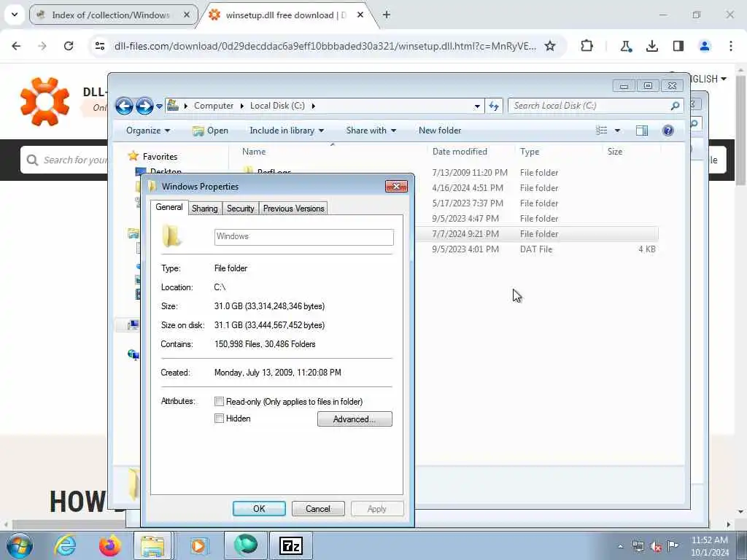Click the Change your view icon
Viewport: 747px width, 560px height.
(x=602, y=131)
